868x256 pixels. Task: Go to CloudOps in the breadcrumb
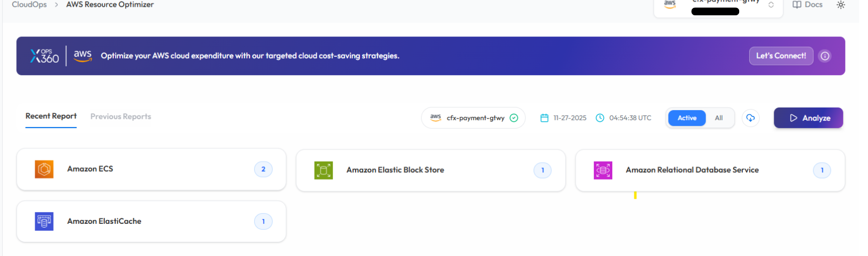click(29, 5)
